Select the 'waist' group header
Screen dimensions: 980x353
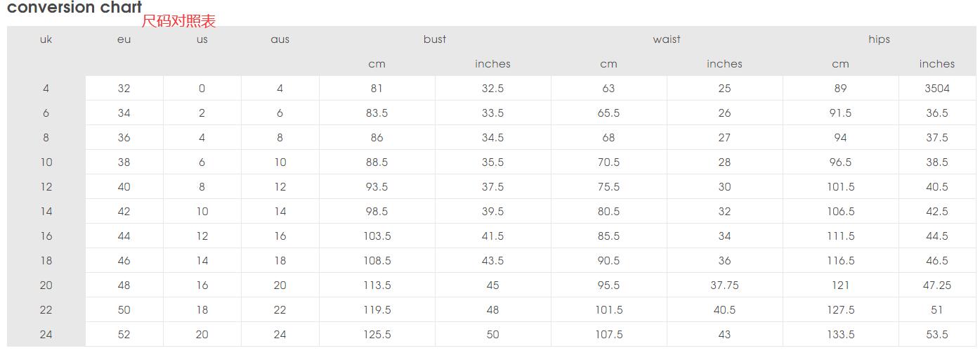coord(666,39)
